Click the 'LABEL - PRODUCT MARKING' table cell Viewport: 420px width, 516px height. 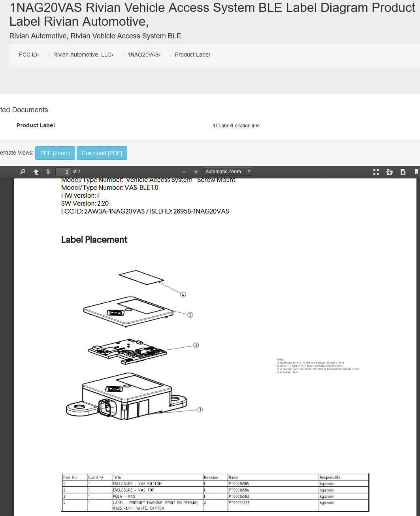157,505
